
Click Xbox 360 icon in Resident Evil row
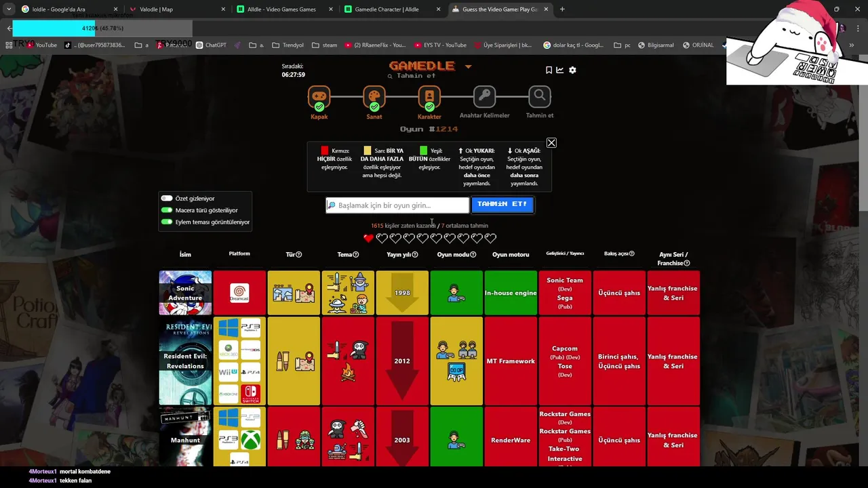point(228,350)
